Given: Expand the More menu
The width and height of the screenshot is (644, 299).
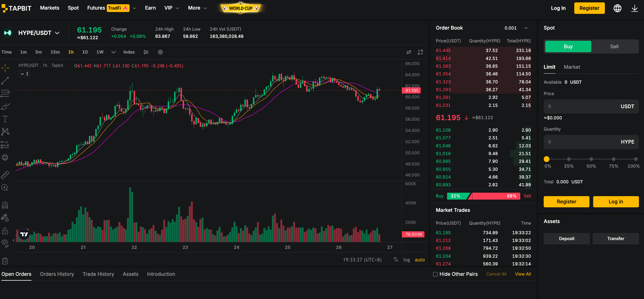Looking at the screenshot, I should [x=197, y=8].
